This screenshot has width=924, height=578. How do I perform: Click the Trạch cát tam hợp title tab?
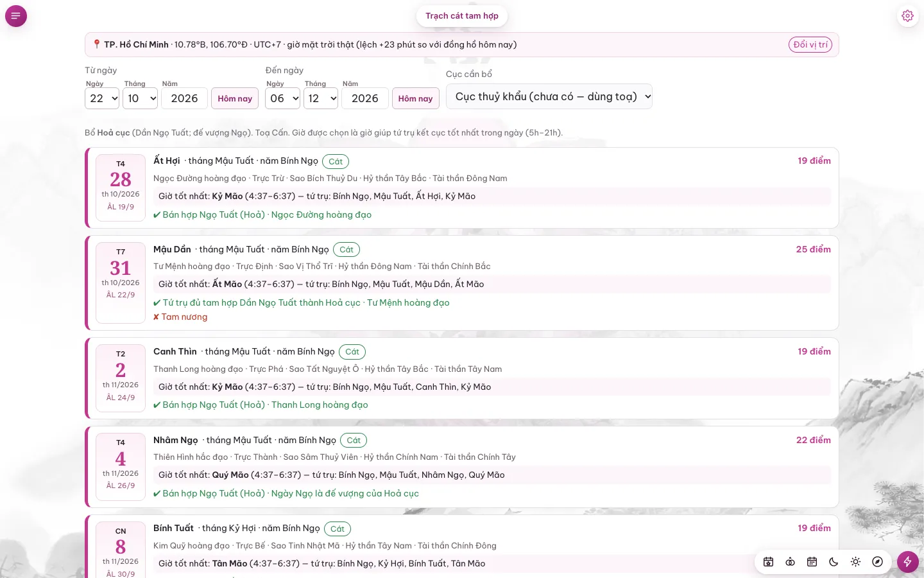click(x=462, y=16)
